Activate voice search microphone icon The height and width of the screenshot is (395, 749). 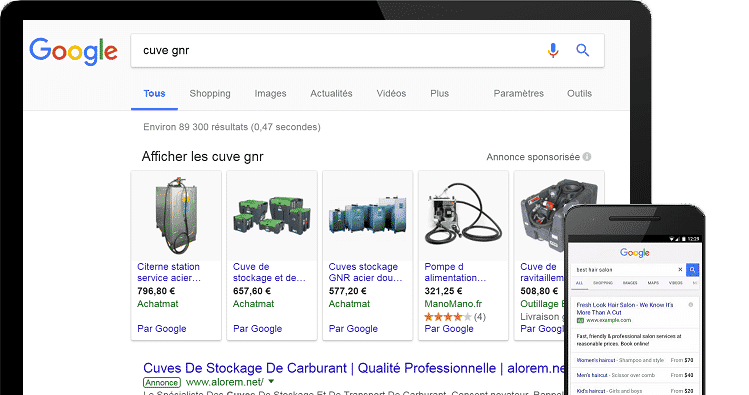tap(553, 50)
